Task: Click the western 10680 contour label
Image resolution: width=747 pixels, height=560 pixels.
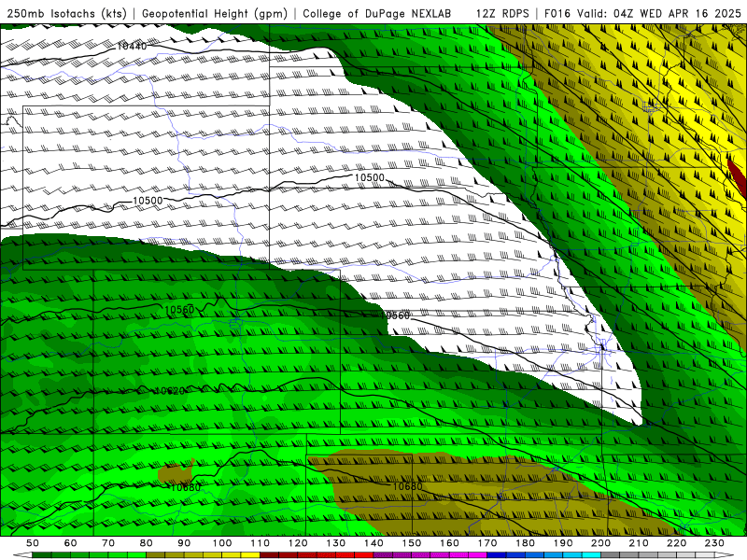Action: pos(185,487)
